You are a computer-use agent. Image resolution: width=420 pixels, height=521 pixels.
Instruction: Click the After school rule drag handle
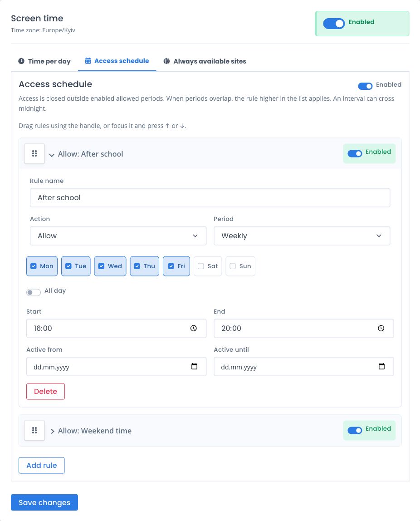34,153
